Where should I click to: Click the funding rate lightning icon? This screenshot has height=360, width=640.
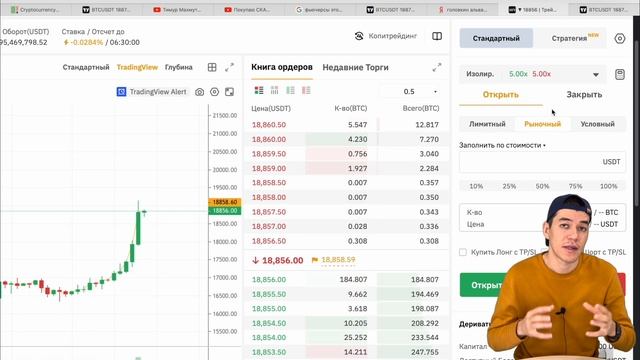pyautogui.click(x=66, y=42)
